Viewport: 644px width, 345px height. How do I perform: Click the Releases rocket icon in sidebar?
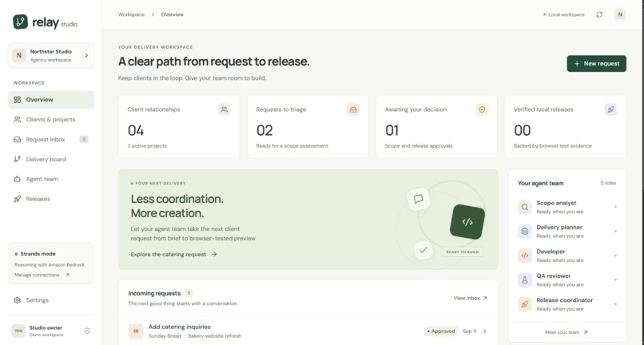[18, 199]
